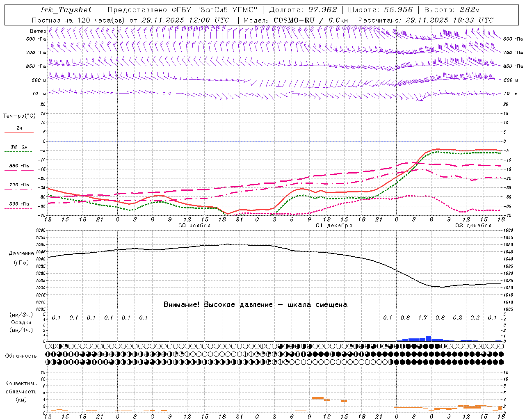Viewport: 525px width, 420px height.
Task: Click the Td 2м legend entry
Action: click(x=19, y=147)
